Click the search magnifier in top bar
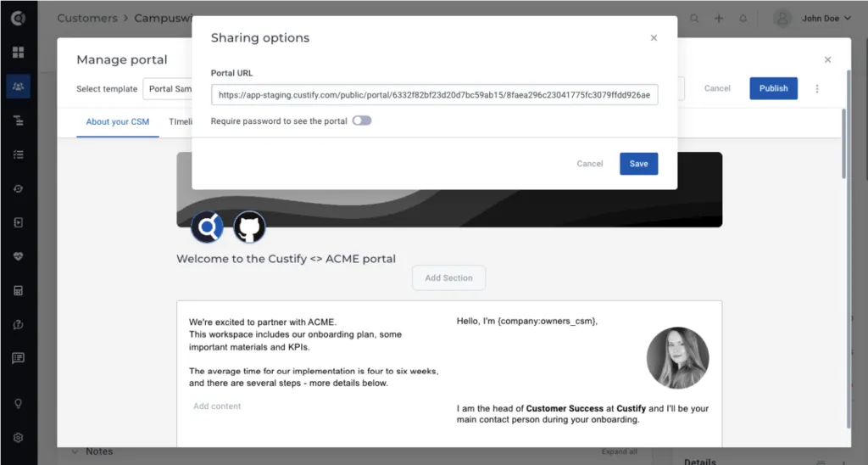Screen dimensions: 868x465 coord(694,19)
